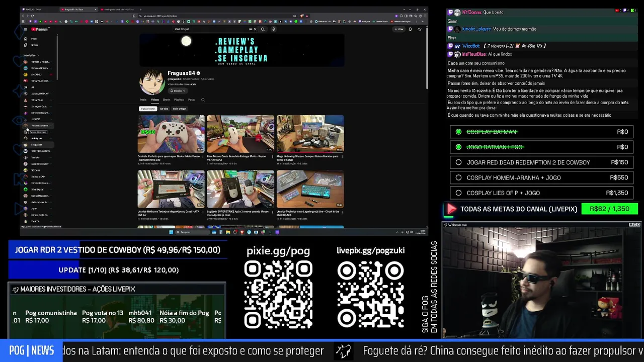Screen dimensions: 644x362
Task: Open the browser main menu
Action: click(x=424, y=16)
